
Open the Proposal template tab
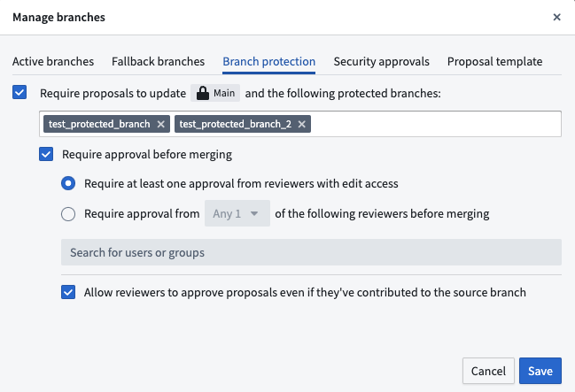click(x=494, y=62)
